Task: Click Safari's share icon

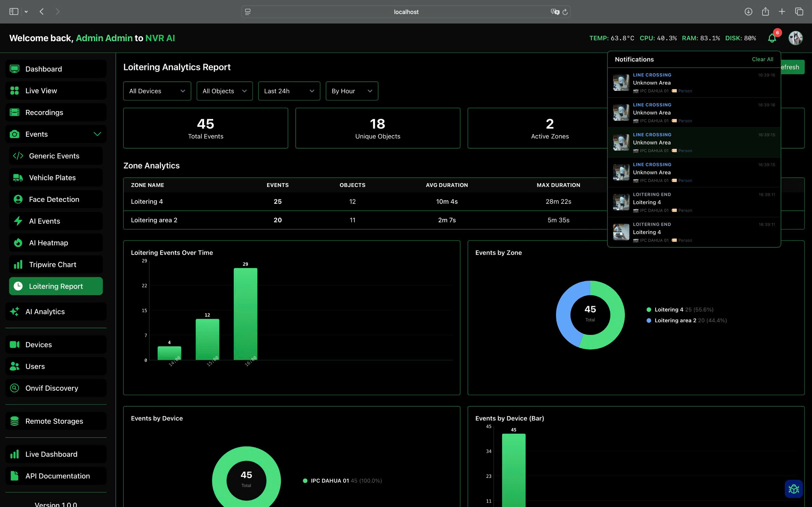Action: pyautogui.click(x=765, y=12)
